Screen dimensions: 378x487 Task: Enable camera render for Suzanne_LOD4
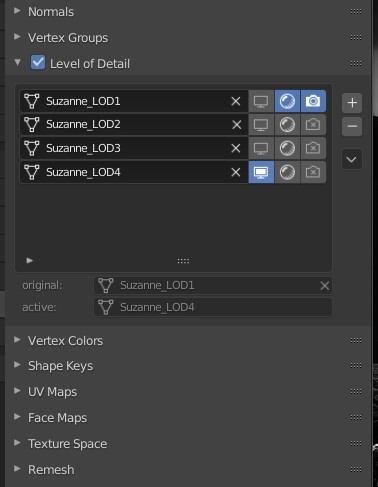point(313,172)
